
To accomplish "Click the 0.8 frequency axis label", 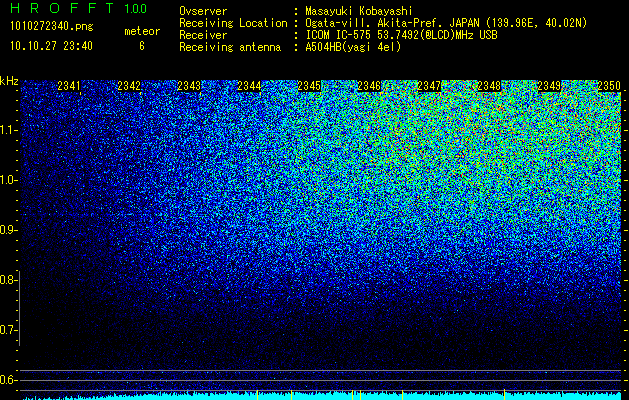I will (8, 280).
